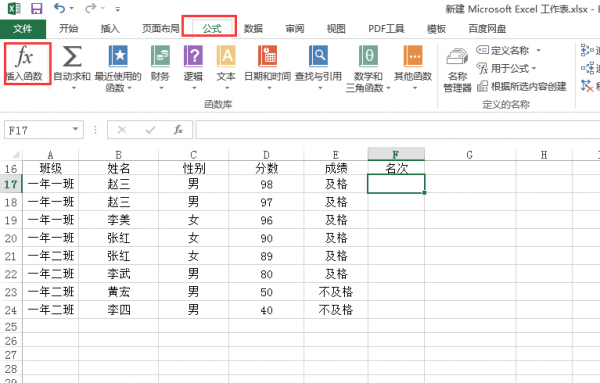Image resolution: width=600 pixels, height=383 pixels.
Task: Click the Undo arrow in quick access
Action: 59,8
